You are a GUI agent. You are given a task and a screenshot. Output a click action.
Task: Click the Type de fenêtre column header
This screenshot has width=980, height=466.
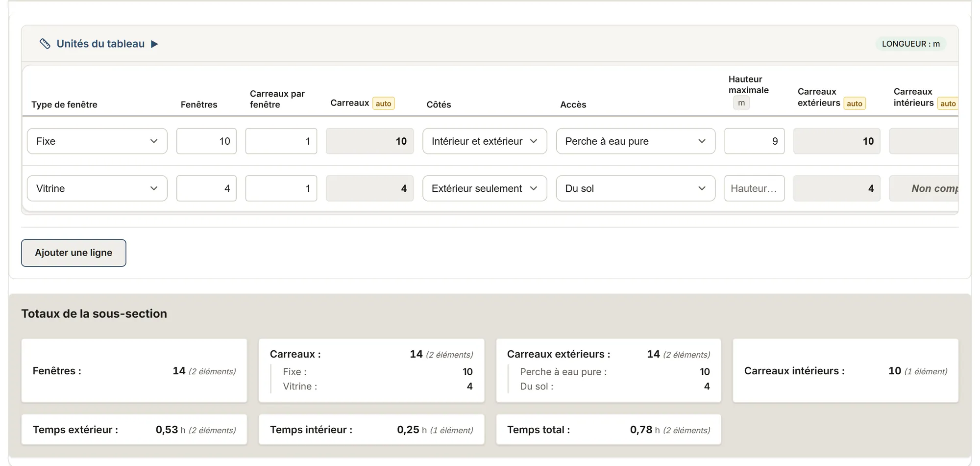pyautogui.click(x=64, y=104)
